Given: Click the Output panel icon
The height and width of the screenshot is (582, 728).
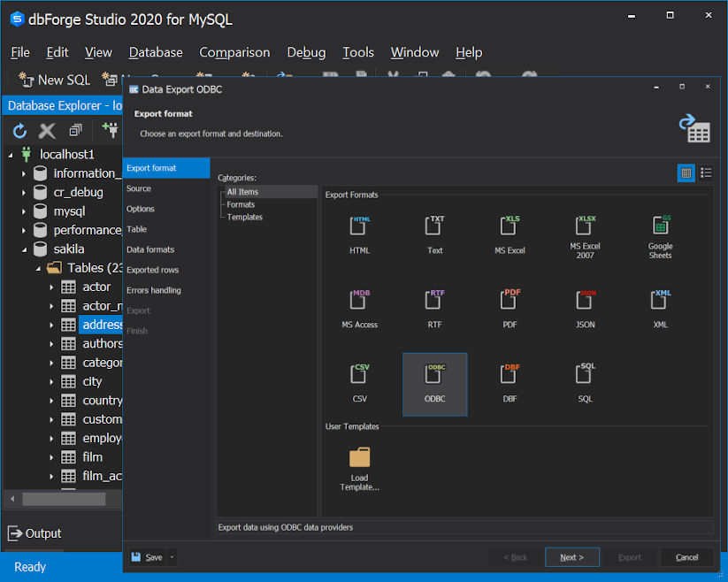Looking at the screenshot, I should pyautogui.click(x=15, y=533).
